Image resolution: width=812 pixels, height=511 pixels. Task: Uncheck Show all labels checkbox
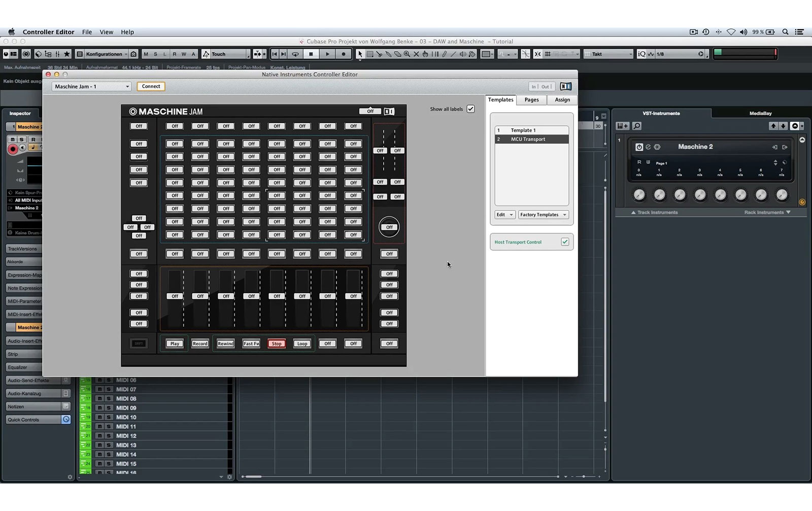click(x=471, y=109)
